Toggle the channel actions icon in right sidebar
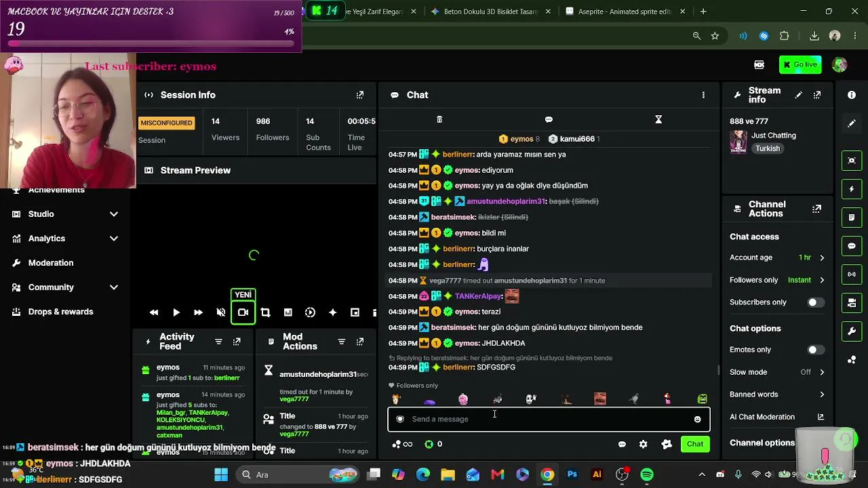This screenshot has height=488, width=868. pyautogui.click(x=852, y=302)
